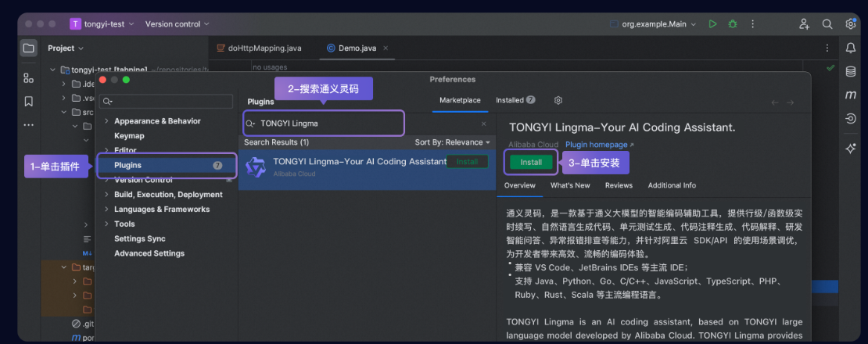Open IDE settings gear icon in title bar
The width and height of the screenshot is (868, 344).
point(851,23)
